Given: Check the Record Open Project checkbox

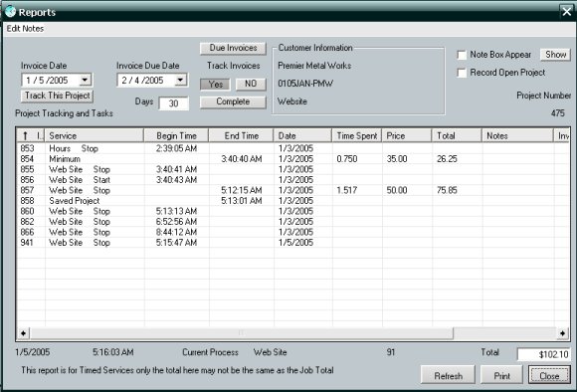Looking at the screenshot, I should click(x=462, y=73).
